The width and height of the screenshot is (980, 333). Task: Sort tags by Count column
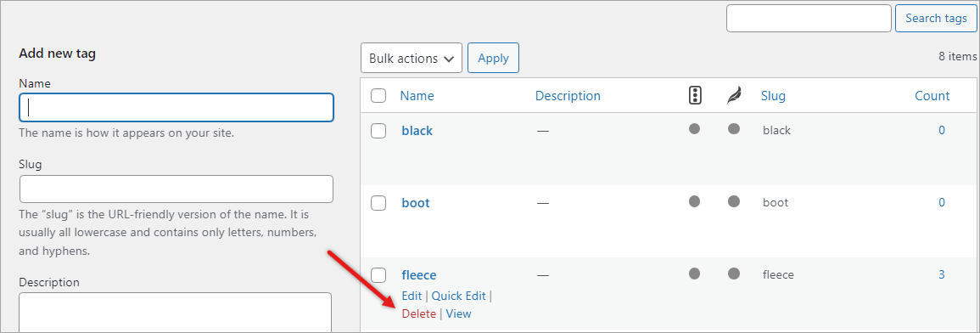point(932,96)
